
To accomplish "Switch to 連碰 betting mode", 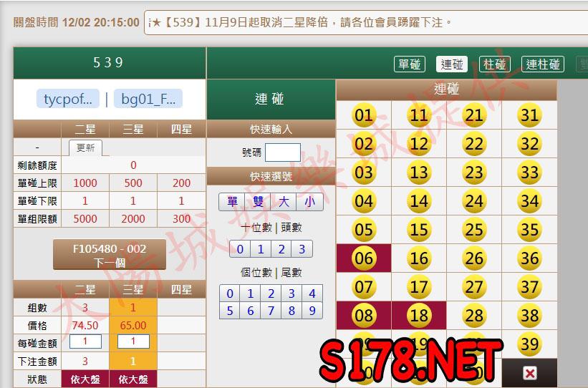I will click(452, 64).
